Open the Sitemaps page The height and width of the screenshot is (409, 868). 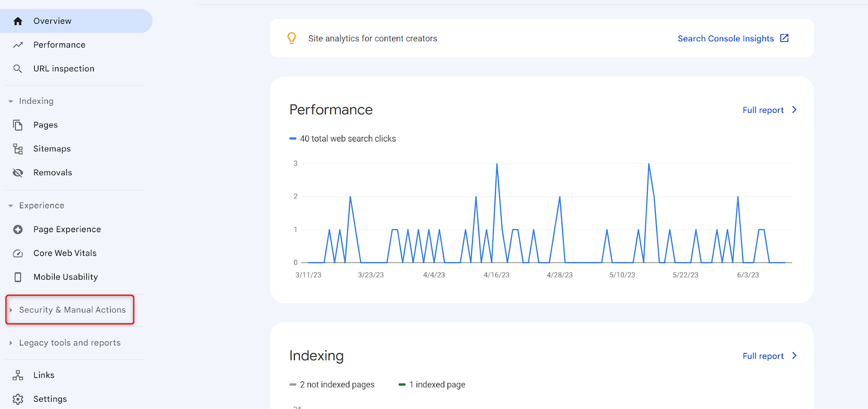coord(76,149)
